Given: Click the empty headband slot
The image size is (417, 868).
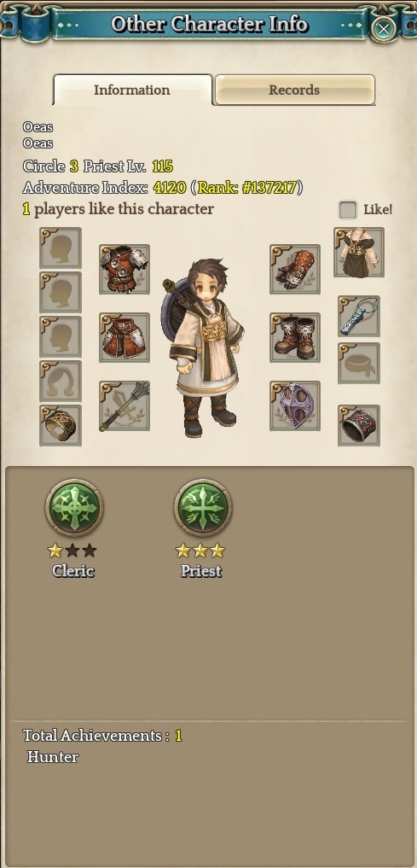Looking at the screenshot, I should [359, 363].
